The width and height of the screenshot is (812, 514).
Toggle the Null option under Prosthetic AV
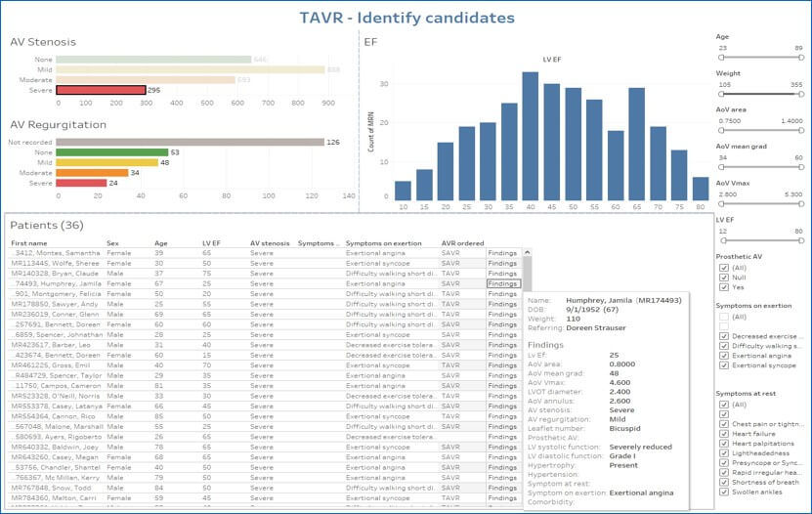coord(724,278)
